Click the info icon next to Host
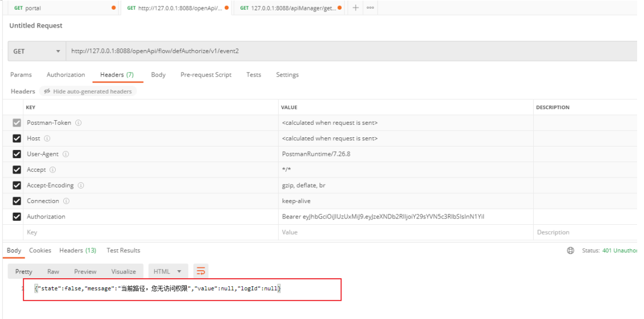The image size is (644, 319). coord(47,139)
